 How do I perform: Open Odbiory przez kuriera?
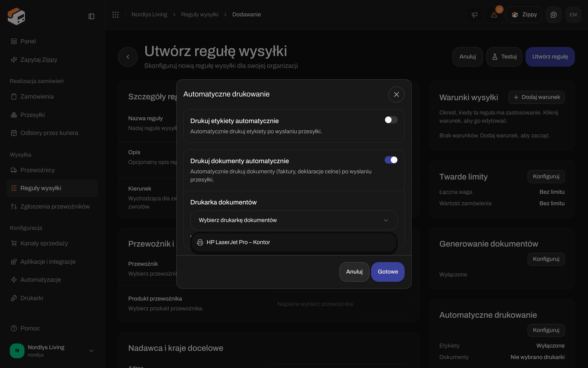52,133
